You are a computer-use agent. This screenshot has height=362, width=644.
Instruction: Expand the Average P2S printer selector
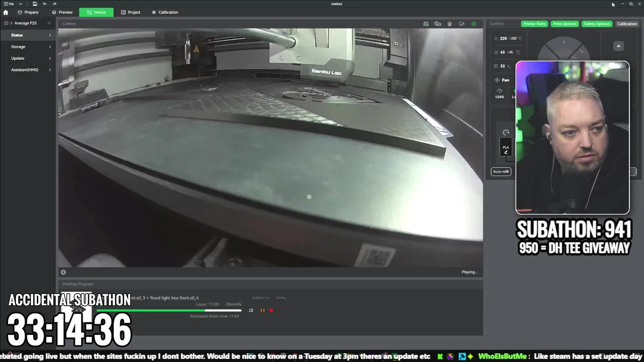[25, 23]
